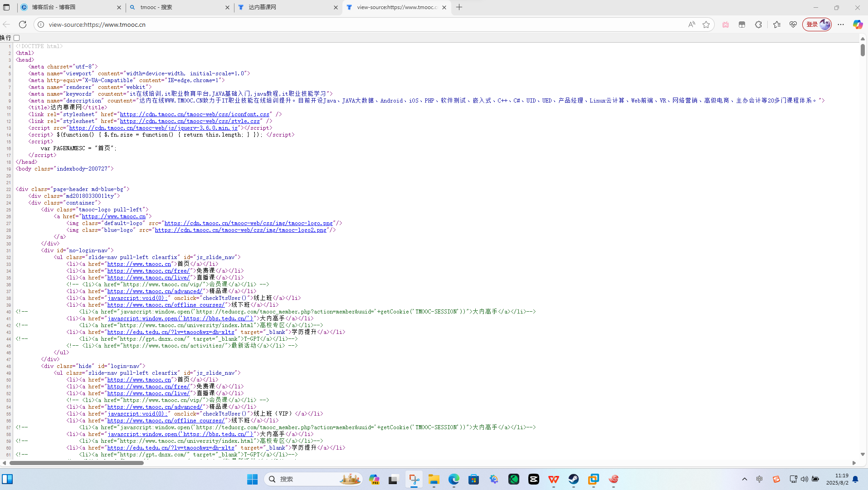This screenshot has width=868, height=490.
Task: Open the pink Bilibili extension
Action: coord(726,24)
